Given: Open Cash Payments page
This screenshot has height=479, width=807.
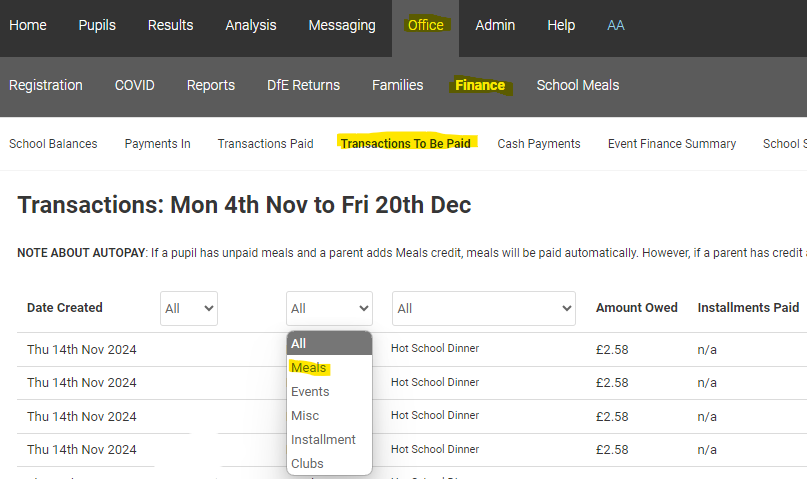Looking at the screenshot, I should [x=539, y=144].
